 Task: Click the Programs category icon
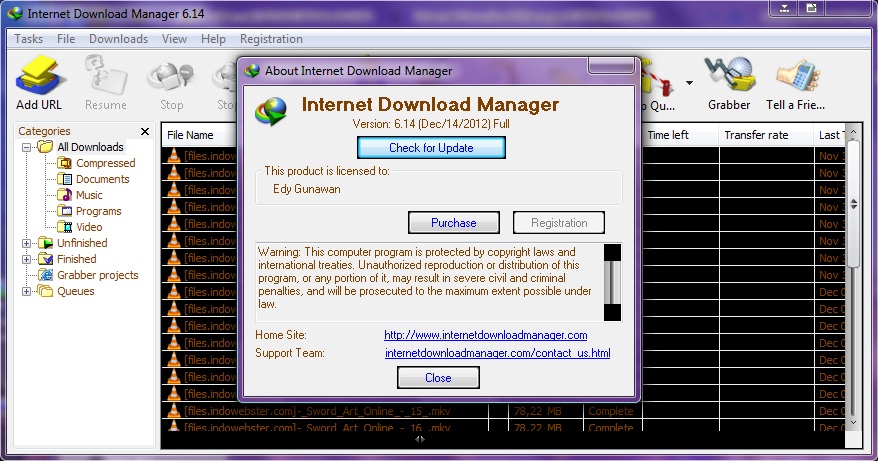(66, 211)
